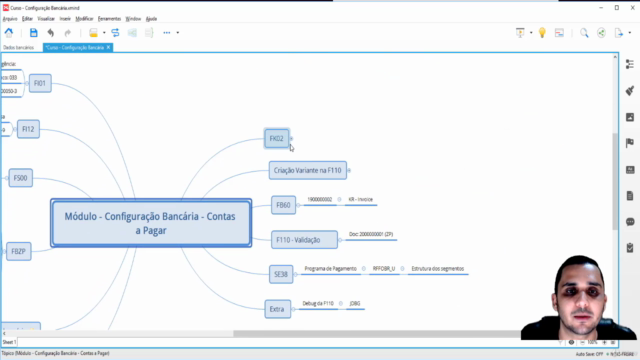Click the summary bracket icon in the toolbar
Viewport: 640px width, 360px height.
tap(149, 33)
